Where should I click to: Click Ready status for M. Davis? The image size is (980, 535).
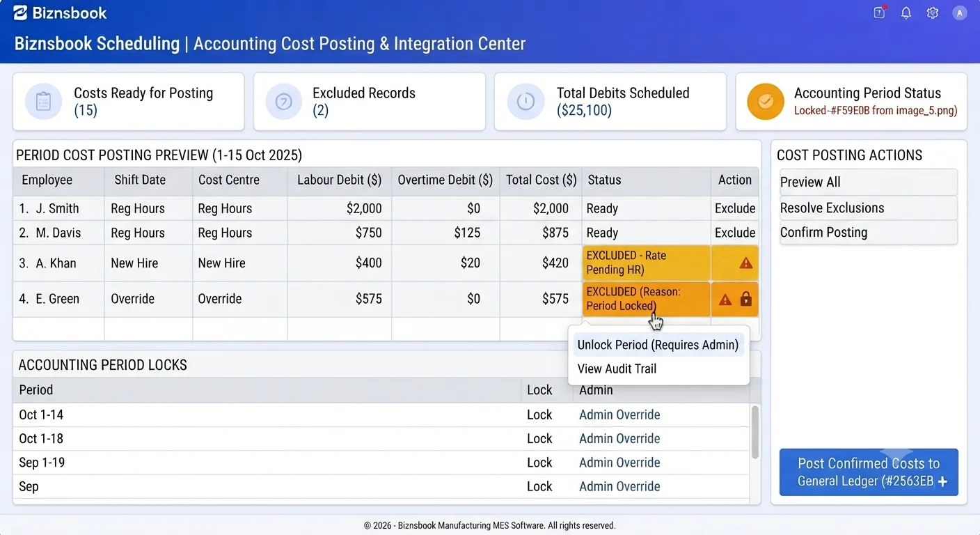[602, 233]
